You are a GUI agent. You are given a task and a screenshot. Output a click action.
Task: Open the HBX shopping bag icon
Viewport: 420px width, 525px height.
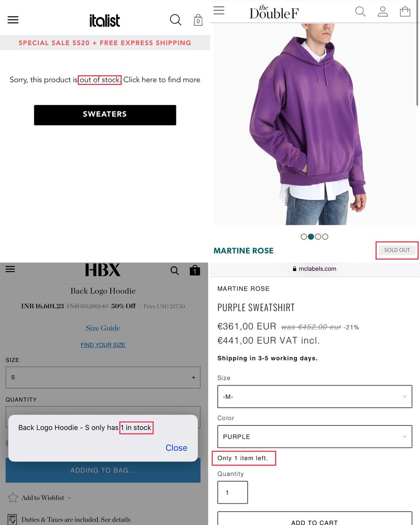pyautogui.click(x=195, y=270)
